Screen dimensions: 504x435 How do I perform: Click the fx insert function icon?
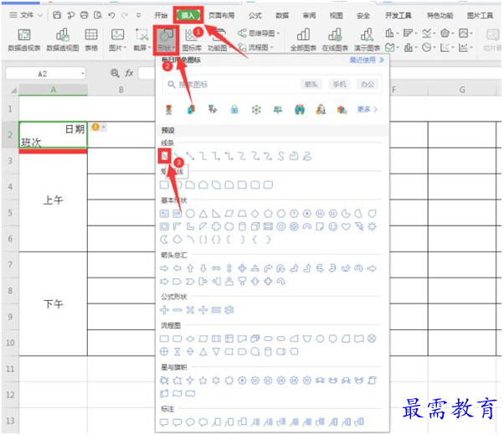pos(129,74)
